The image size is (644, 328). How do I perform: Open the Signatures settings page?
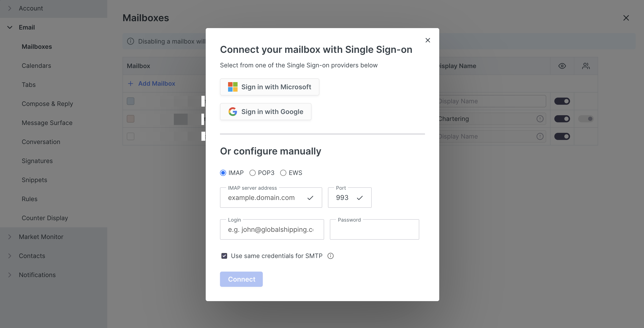pyautogui.click(x=37, y=161)
